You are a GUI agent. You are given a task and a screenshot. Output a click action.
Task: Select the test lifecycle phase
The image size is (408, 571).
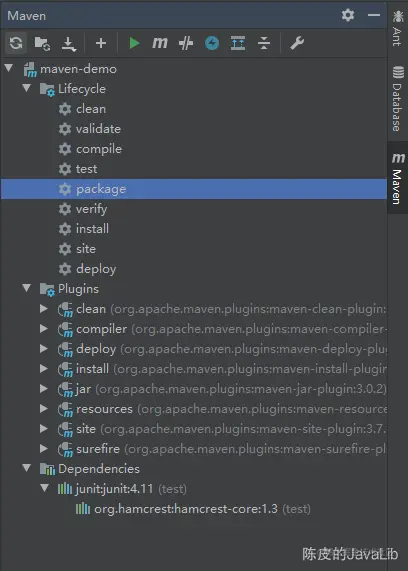pos(193,169)
